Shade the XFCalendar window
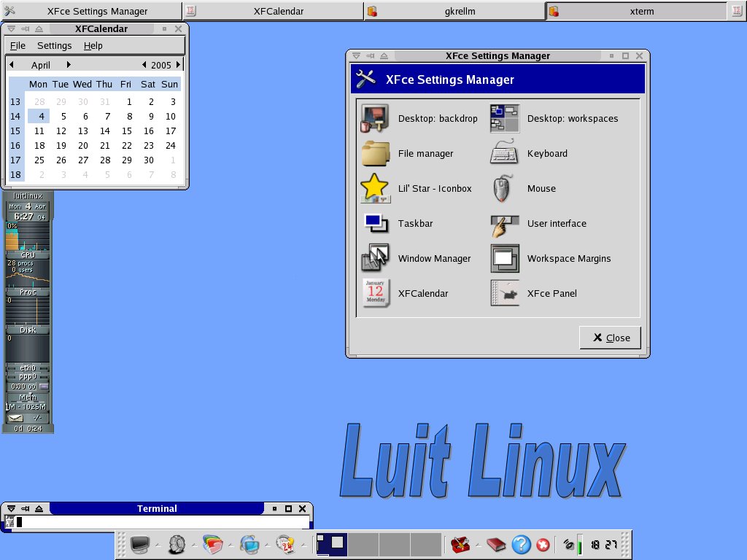Image resolution: width=747 pixels, height=560 pixels. (x=39, y=29)
